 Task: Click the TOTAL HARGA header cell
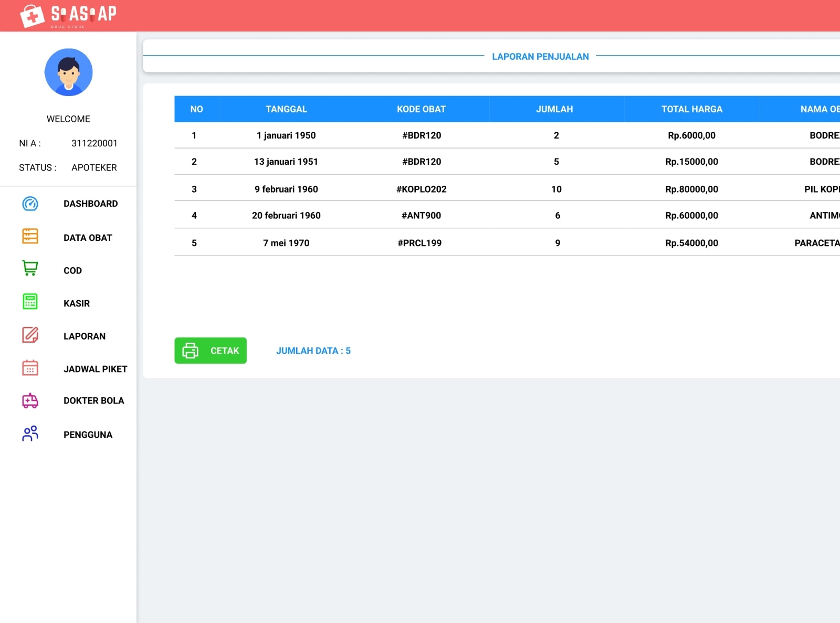click(691, 109)
